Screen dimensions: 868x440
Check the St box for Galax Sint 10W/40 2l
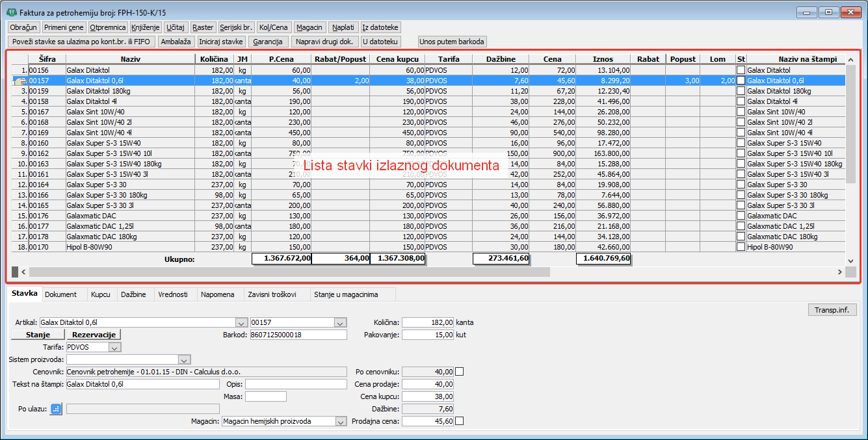point(741,122)
